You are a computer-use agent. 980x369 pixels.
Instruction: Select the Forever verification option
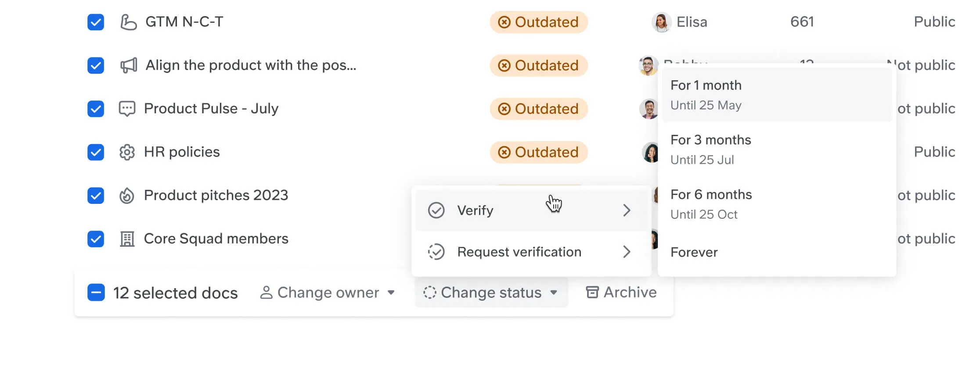694,252
